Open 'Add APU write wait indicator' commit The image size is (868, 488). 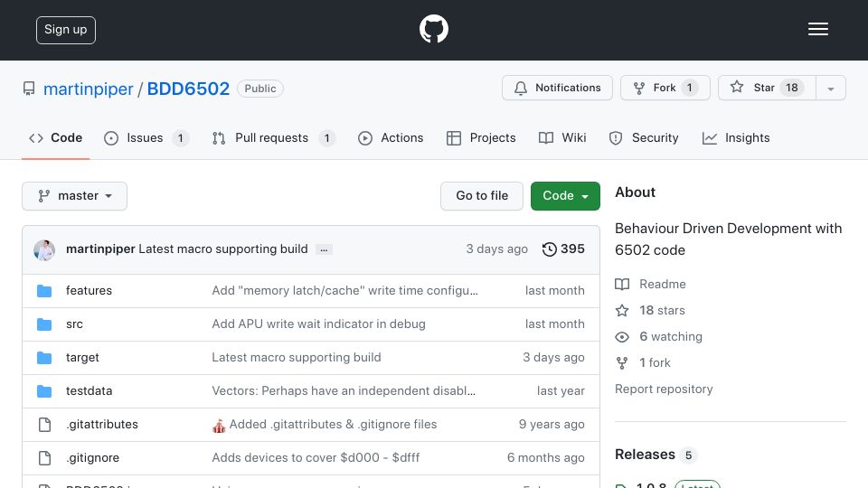point(318,324)
